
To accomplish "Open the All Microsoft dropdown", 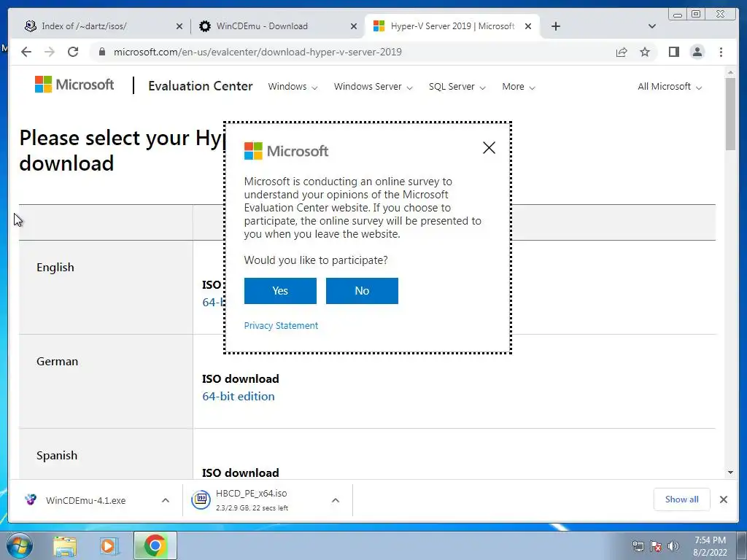I will click(x=670, y=87).
